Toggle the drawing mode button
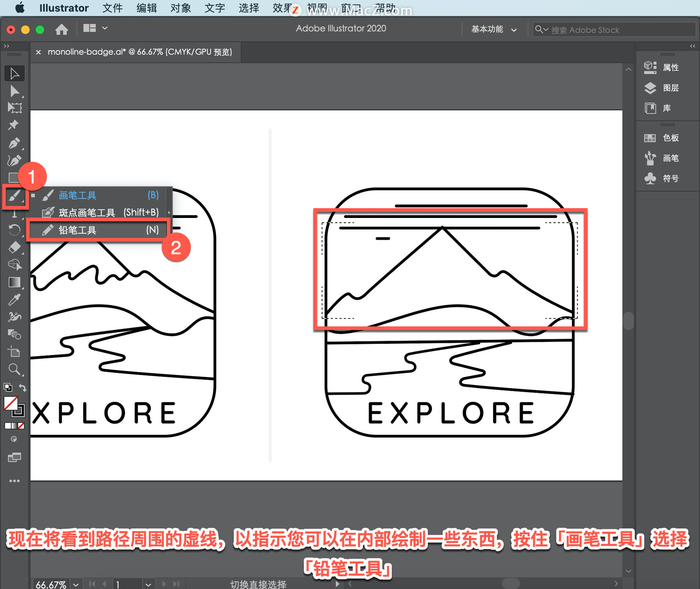The width and height of the screenshot is (700, 589). click(x=14, y=439)
